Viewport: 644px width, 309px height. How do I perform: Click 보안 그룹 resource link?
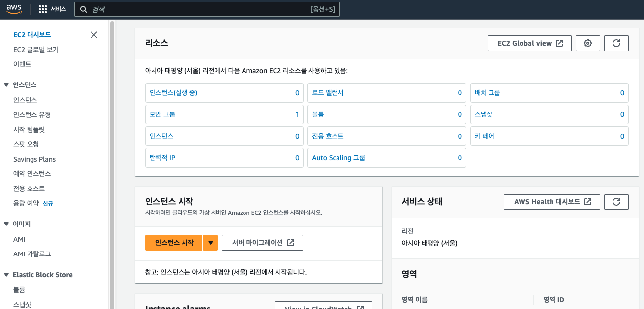162,114
